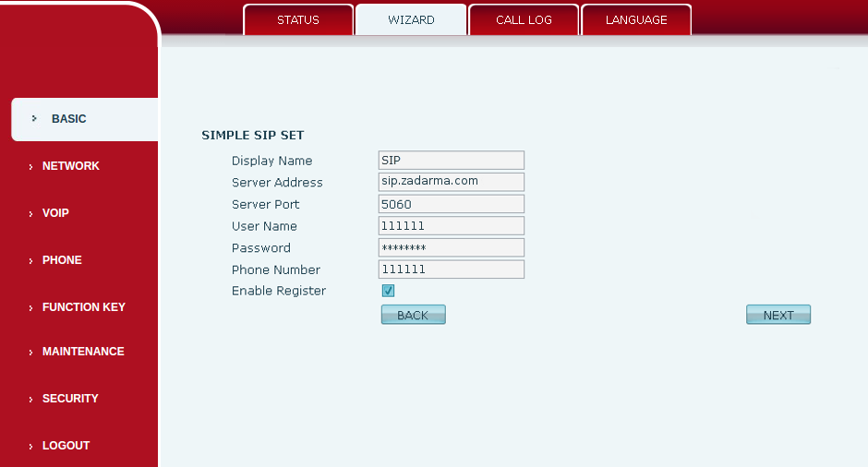Uncheck the Enable Register checkbox

[x=389, y=291]
